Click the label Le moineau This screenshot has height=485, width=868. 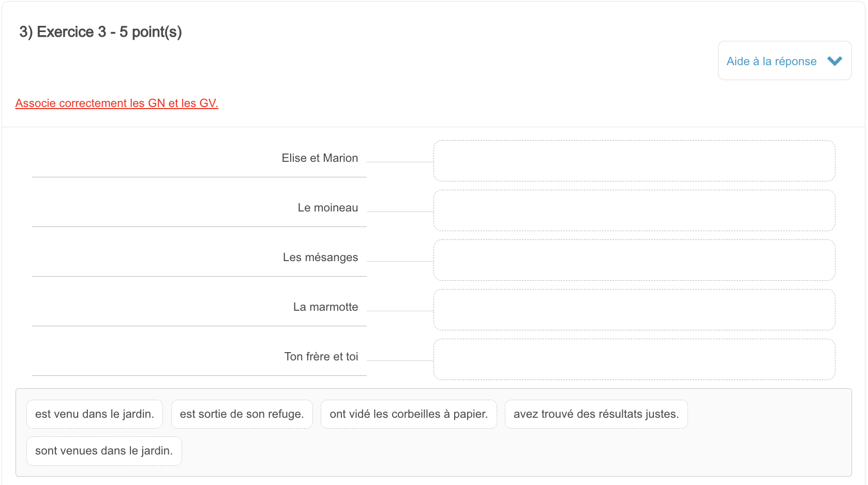pos(328,207)
